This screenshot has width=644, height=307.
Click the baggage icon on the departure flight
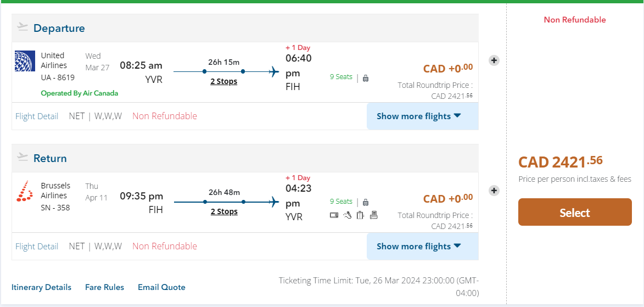[x=366, y=78]
